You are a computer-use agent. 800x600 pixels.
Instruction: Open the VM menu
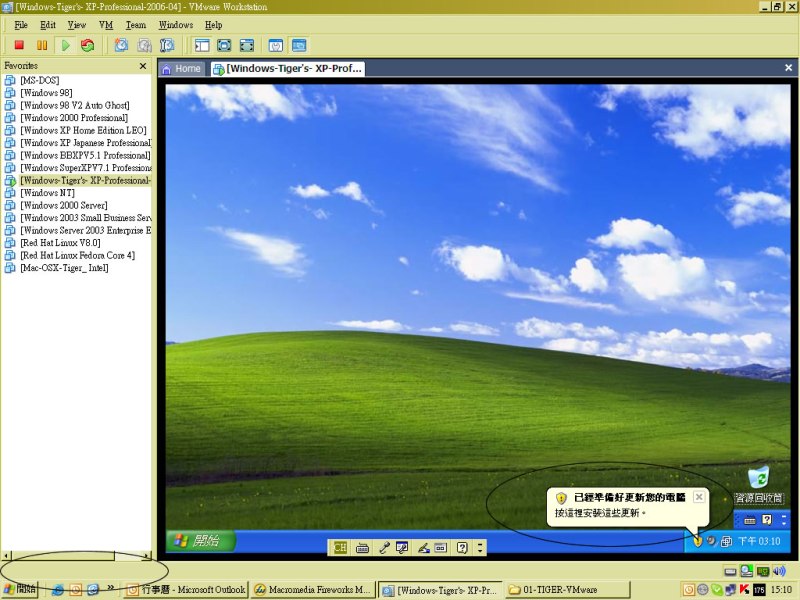point(106,25)
